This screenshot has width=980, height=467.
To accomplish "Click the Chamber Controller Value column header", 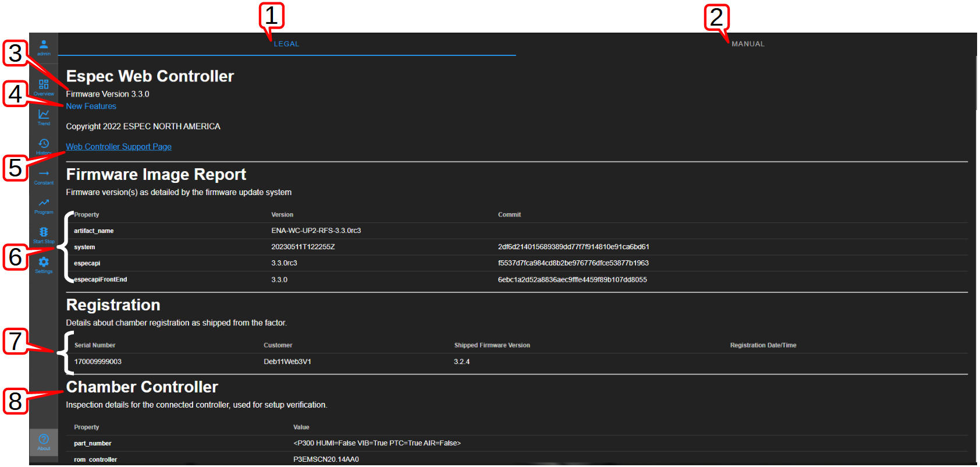I will (301, 427).
